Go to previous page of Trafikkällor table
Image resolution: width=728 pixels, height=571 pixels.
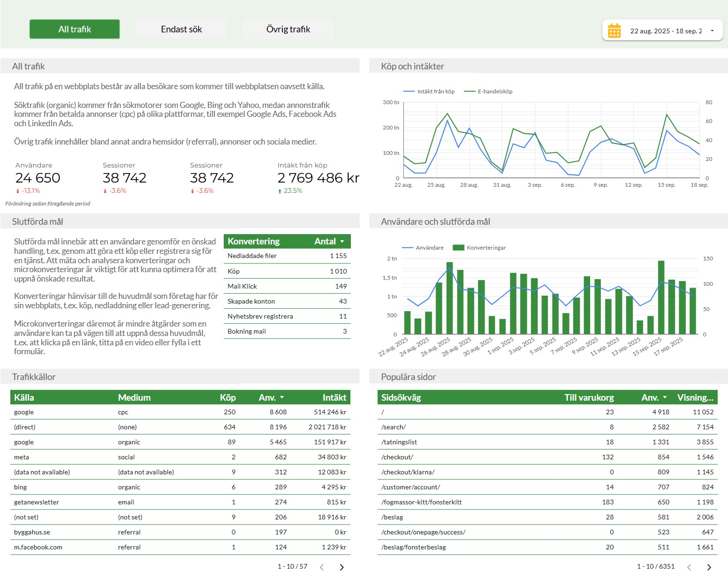click(x=322, y=567)
